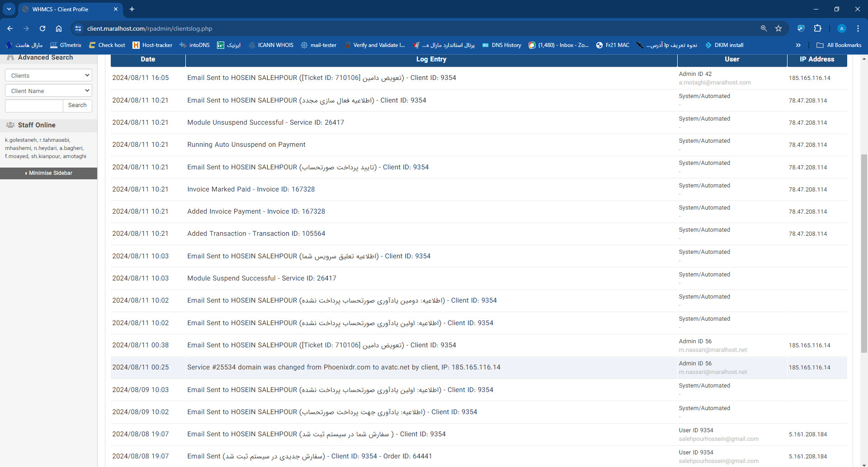Open the Chrome three-dot menu
This screenshot has height=467, width=868.
(858, 28)
